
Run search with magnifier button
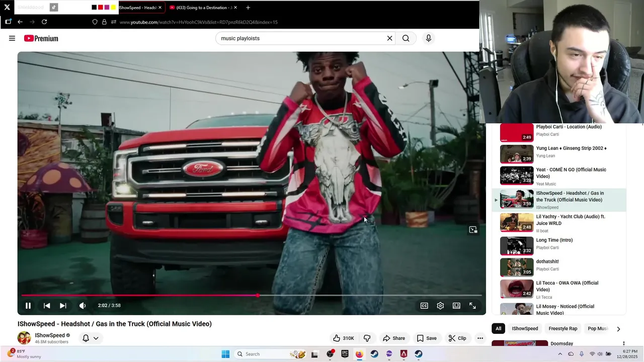406,38
